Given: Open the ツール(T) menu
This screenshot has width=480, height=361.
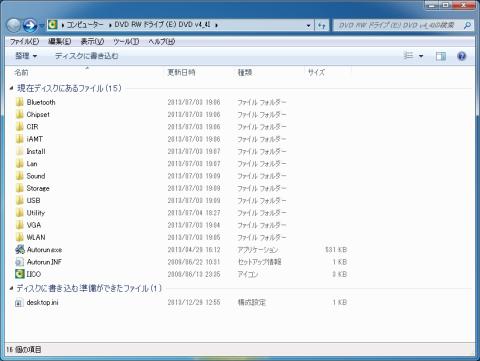Looking at the screenshot, I should tap(126, 41).
